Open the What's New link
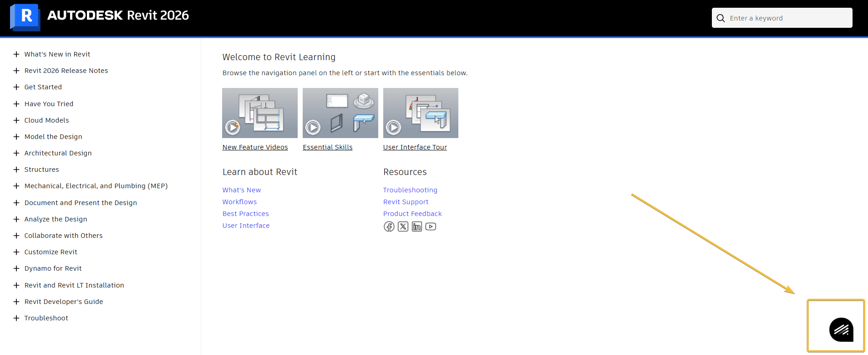868x355 pixels. [x=242, y=190]
